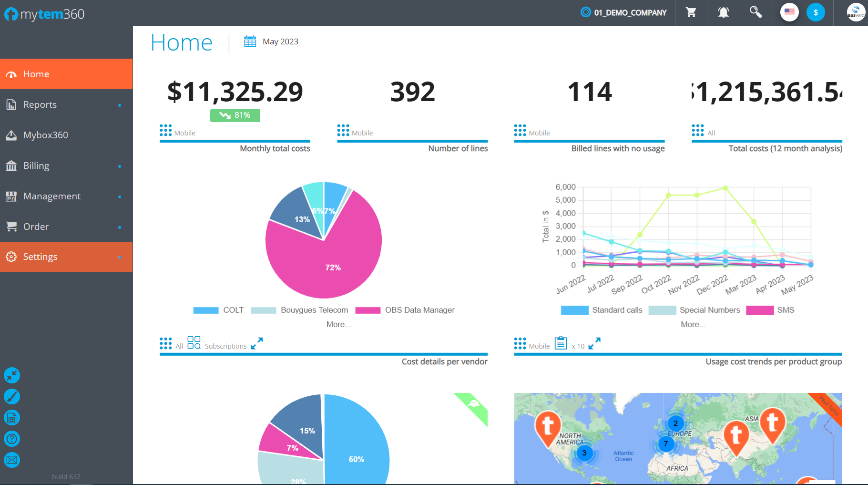Open the sidebar calculator grid icon
The image size is (868, 485).
click(x=12, y=418)
